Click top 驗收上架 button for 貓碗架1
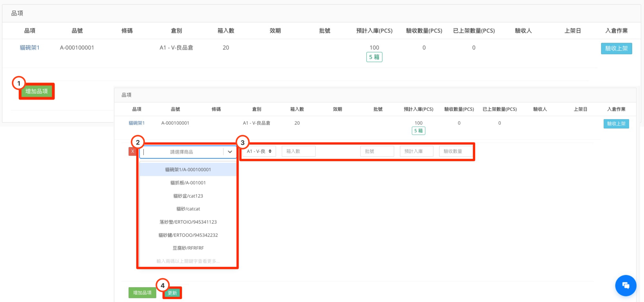 tap(616, 48)
